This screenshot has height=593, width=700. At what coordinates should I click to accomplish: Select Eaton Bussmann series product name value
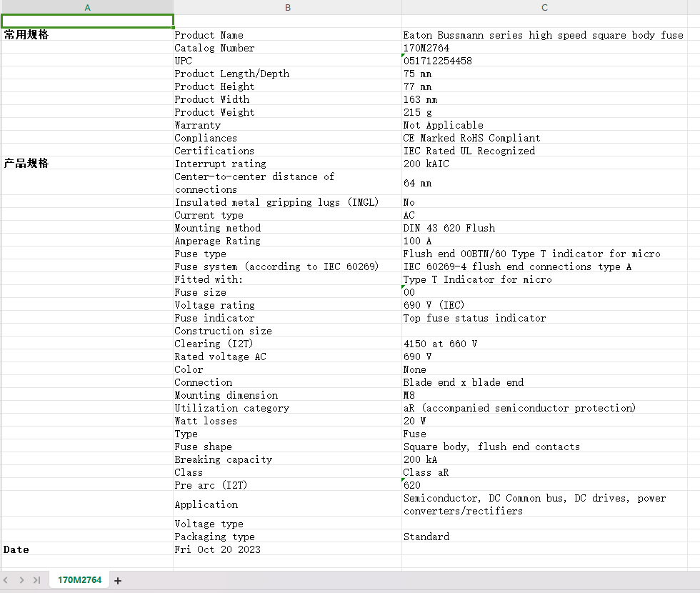pos(544,35)
